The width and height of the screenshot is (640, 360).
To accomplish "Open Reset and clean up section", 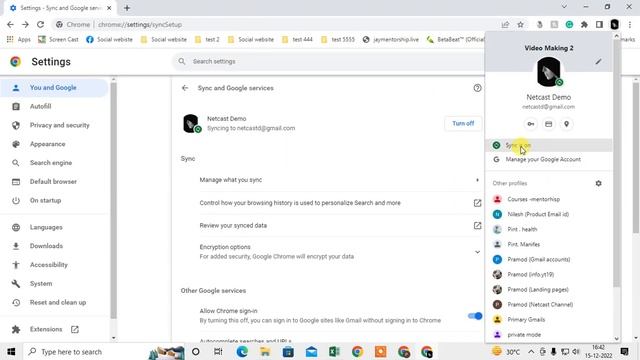I will (x=54, y=302).
